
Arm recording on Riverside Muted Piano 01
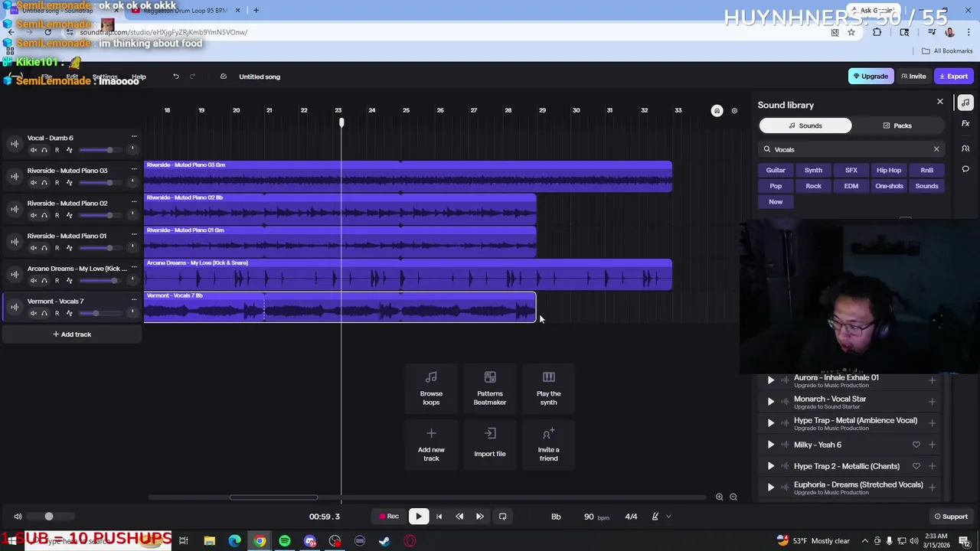[x=57, y=248]
